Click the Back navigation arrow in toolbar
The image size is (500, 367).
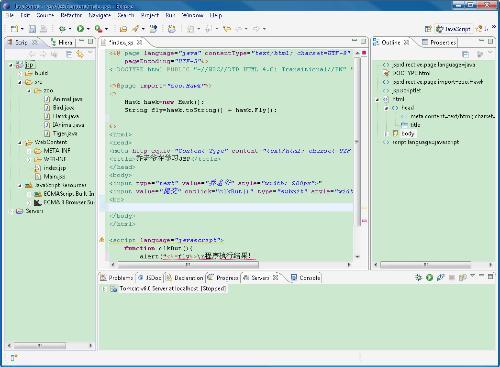(x=239, y=29)
